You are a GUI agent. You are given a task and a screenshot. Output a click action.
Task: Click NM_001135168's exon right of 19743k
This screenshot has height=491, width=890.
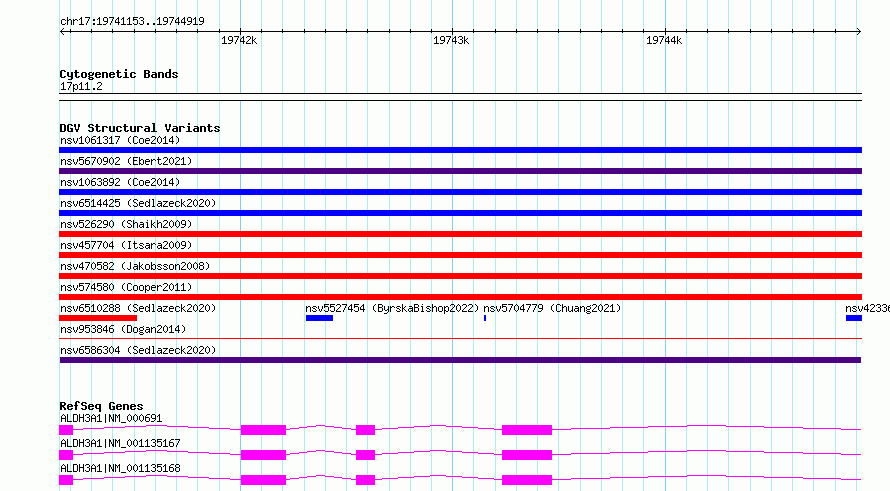pyautogui.click(x=527, y=480)
